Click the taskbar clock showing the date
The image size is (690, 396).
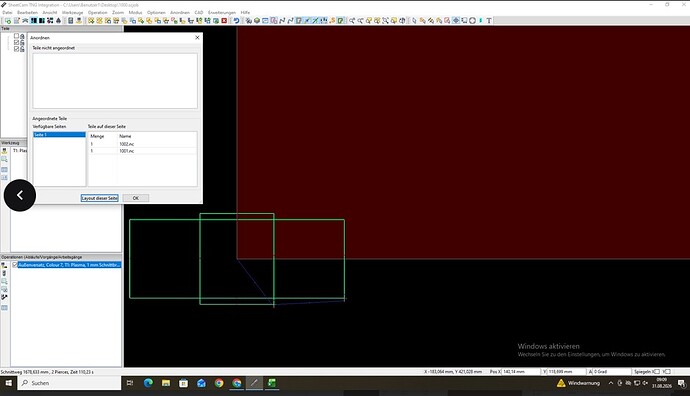[x=662, y=383]
